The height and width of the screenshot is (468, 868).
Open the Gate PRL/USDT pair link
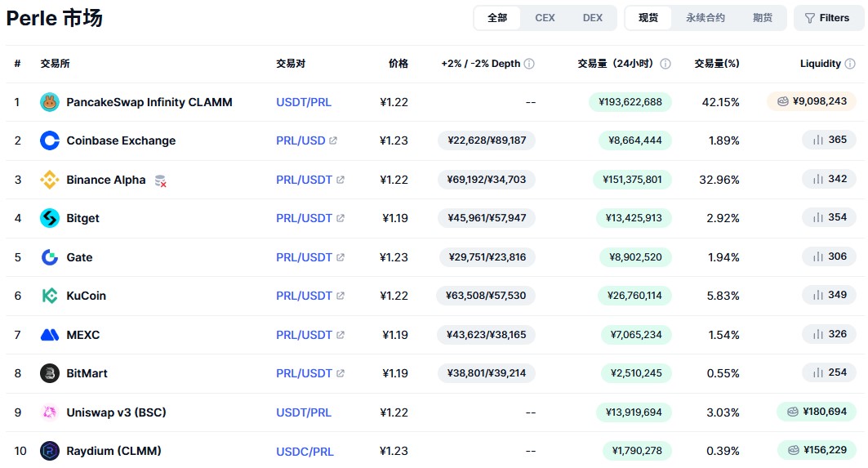(x=305, y=257)
